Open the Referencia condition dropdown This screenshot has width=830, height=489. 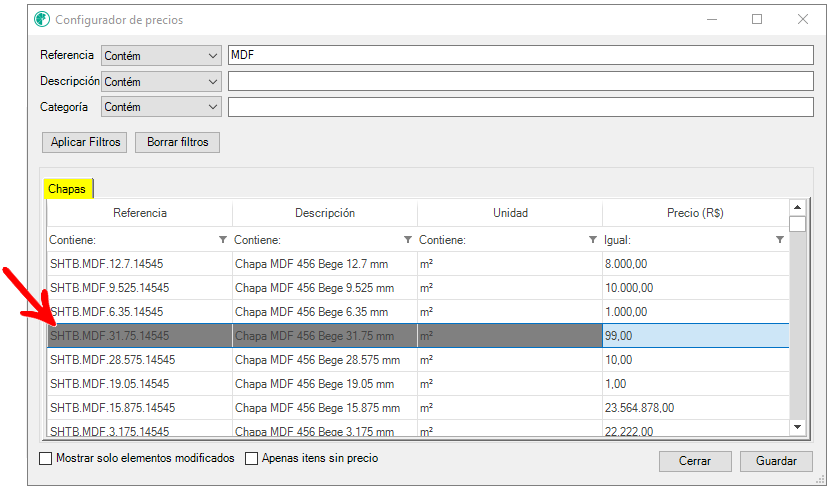161,56
